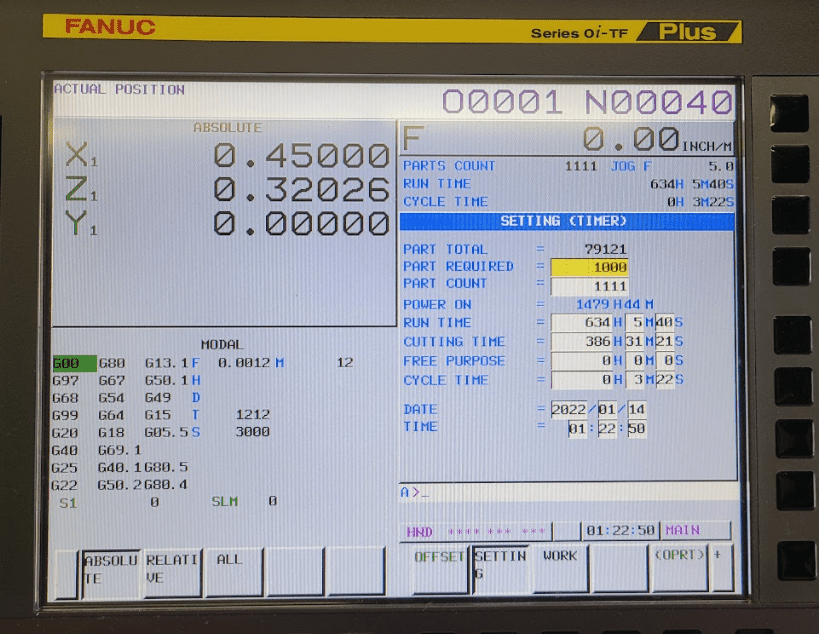The width and height of the screenshot is (819, 634).
Task: Switch to the RELATIVE position soft key
Action: [172, 571]
